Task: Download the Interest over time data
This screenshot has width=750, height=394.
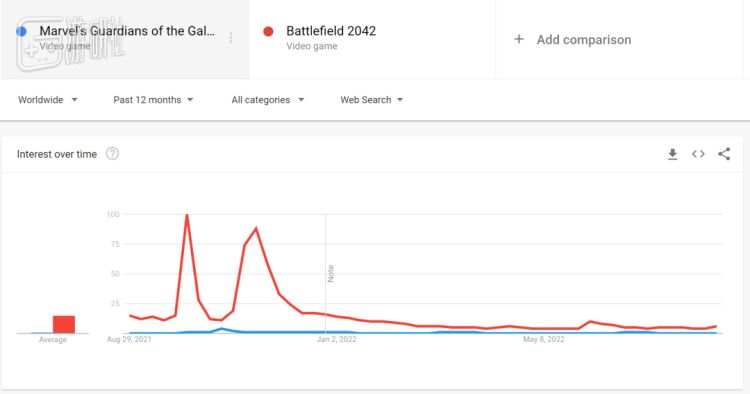Action: [x=673, y=154]
